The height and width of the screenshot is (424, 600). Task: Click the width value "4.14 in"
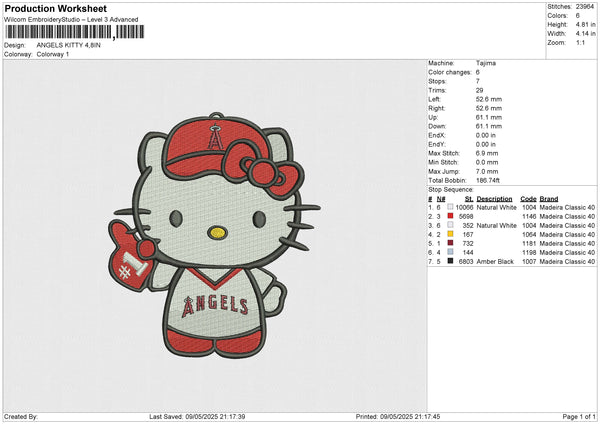point(585,34)
